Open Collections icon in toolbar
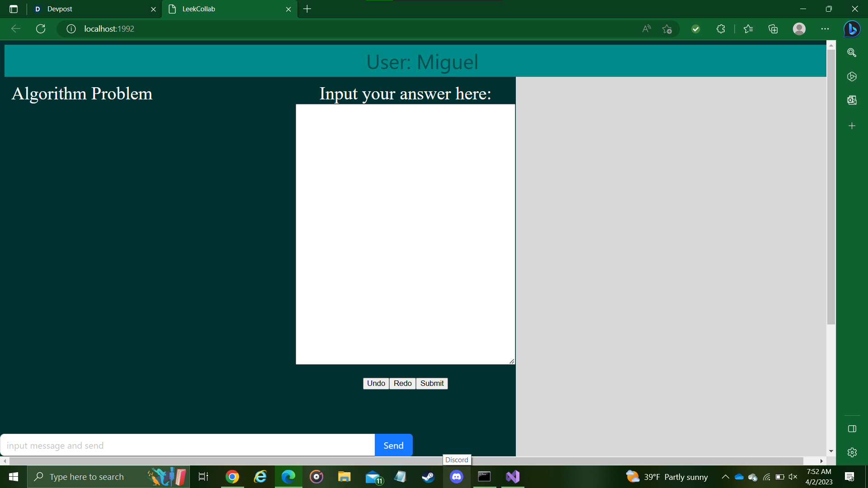 coord(773,29)
